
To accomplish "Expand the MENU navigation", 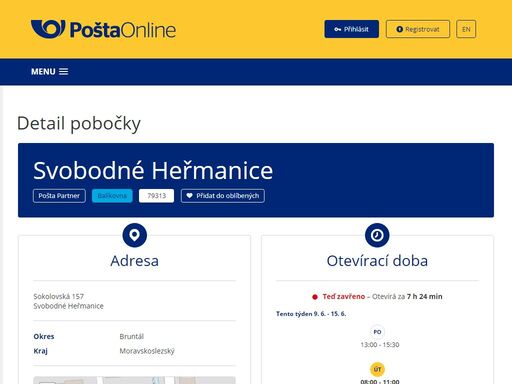I will (x=49, y=72).
